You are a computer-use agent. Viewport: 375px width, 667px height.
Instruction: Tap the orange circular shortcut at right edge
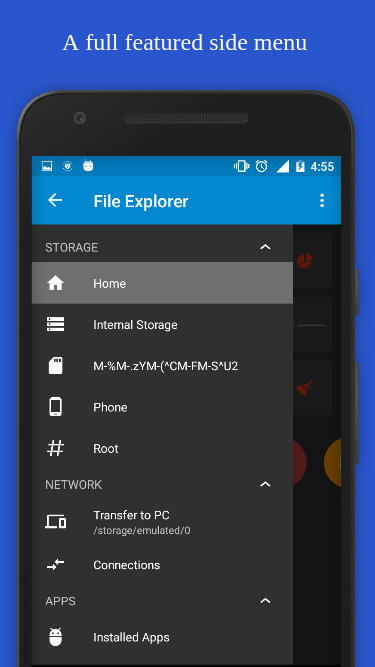point(332,462)
